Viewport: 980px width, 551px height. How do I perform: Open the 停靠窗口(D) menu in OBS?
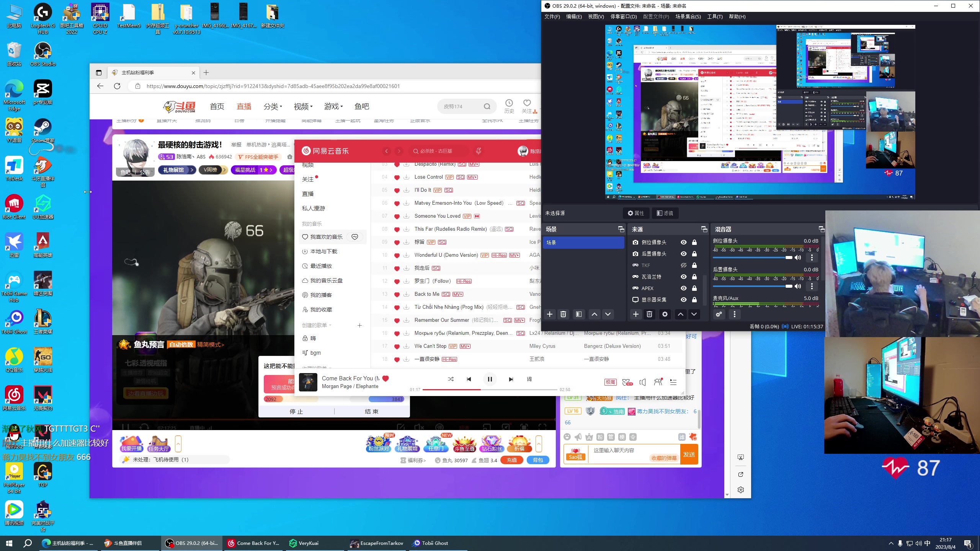pos(624,16)
